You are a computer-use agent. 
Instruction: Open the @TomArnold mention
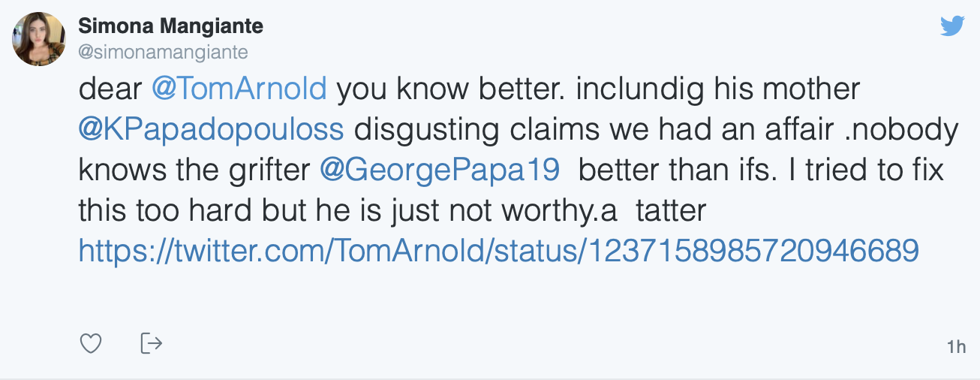[x=239, y=90]
